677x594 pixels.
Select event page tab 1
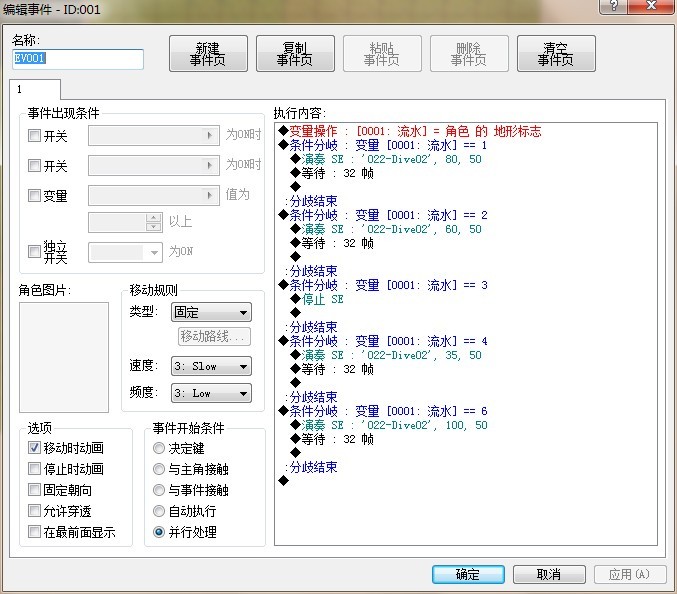pyautogui.click(x=35, y=89)
